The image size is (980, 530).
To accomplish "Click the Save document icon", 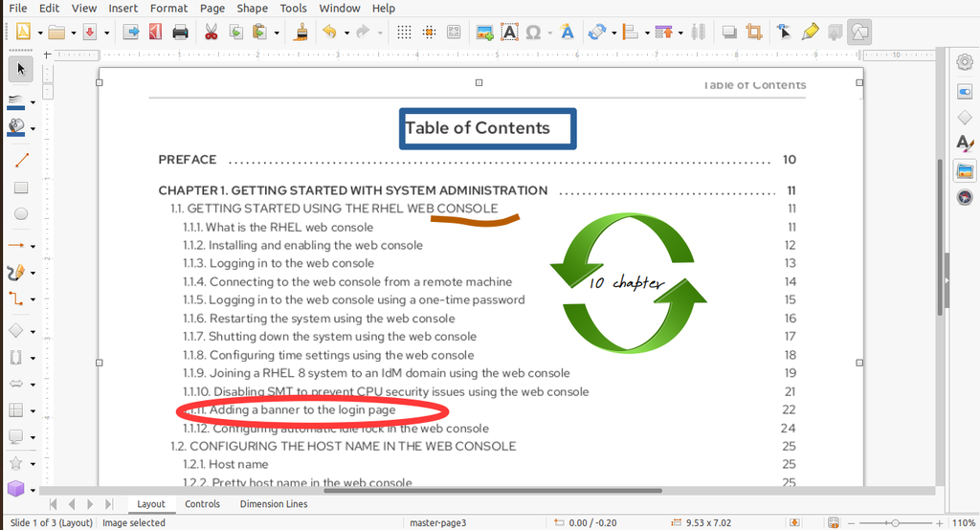I will click(90, 32).
